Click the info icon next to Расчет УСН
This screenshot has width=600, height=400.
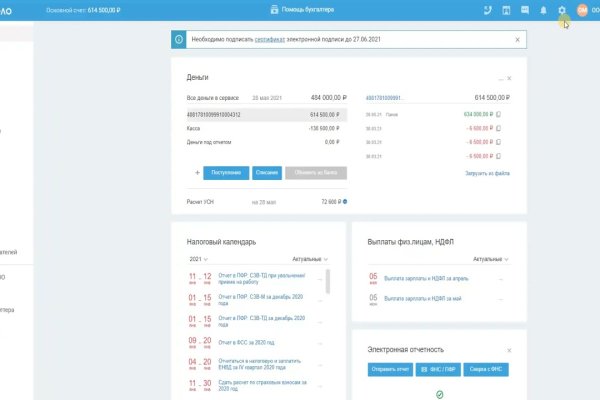coord(345,202)
